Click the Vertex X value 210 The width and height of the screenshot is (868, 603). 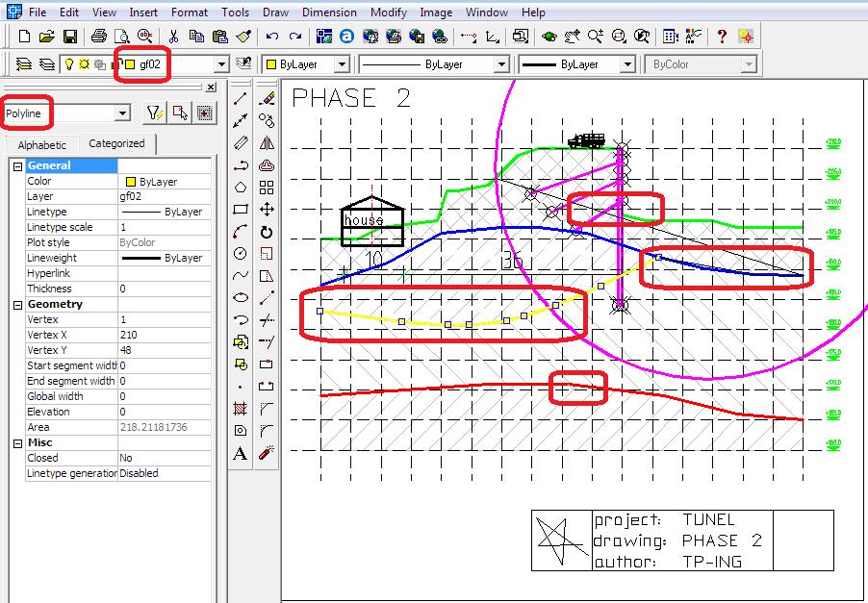pos(165,335)
